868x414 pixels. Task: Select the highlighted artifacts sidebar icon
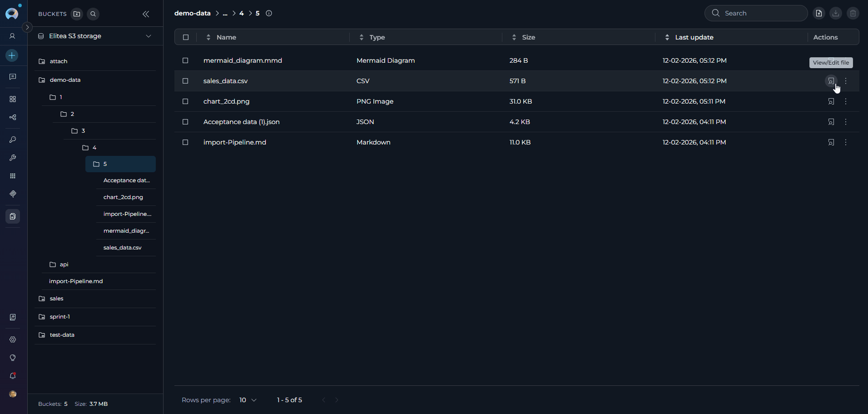pos(13,216)
